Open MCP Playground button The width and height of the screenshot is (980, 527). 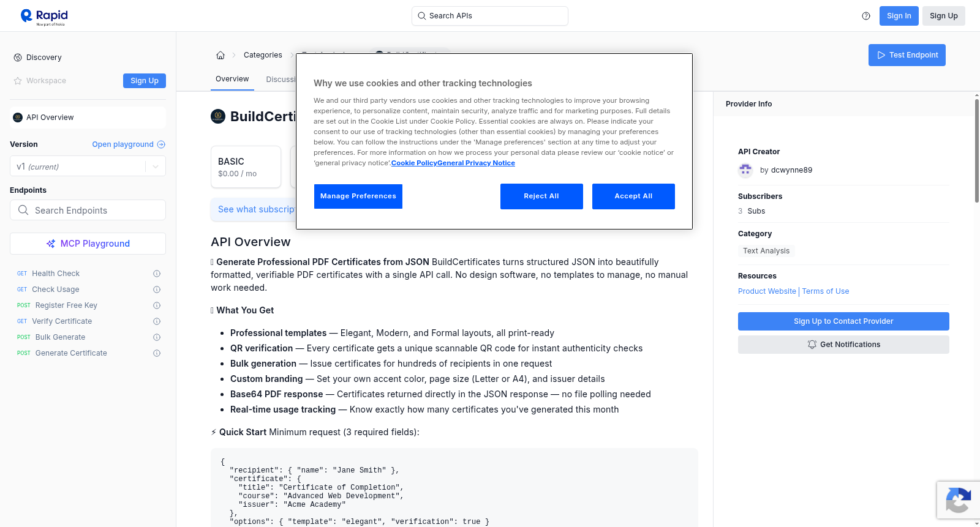(88, 244)
